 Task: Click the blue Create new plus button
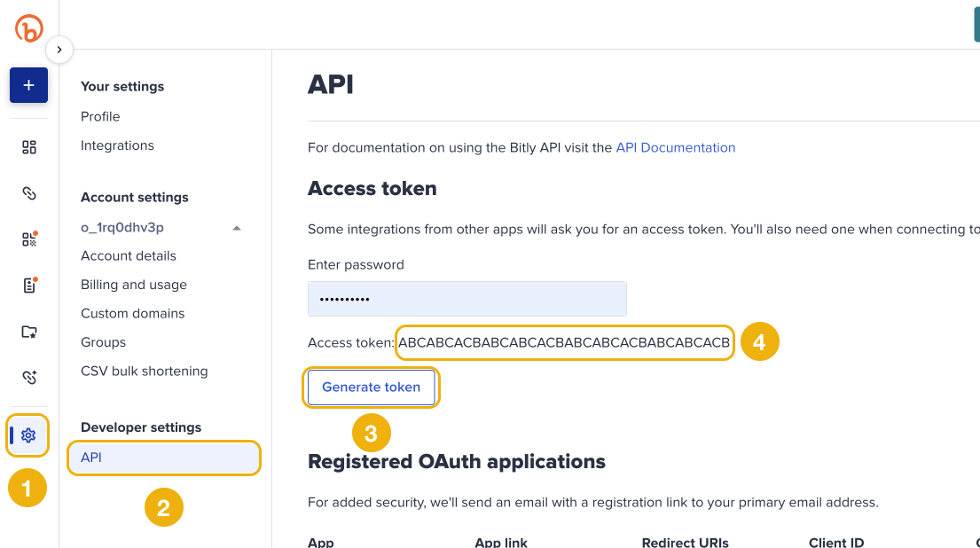pyautogui.click(x=28, y=85)
